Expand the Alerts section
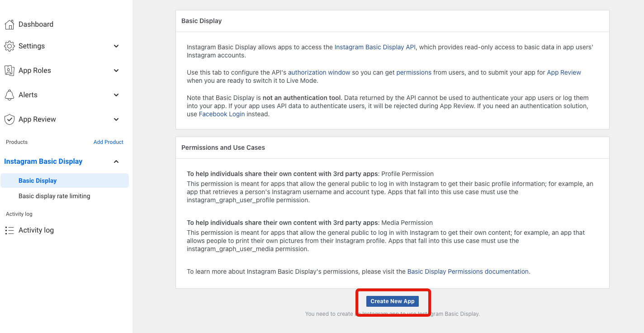 116,95
